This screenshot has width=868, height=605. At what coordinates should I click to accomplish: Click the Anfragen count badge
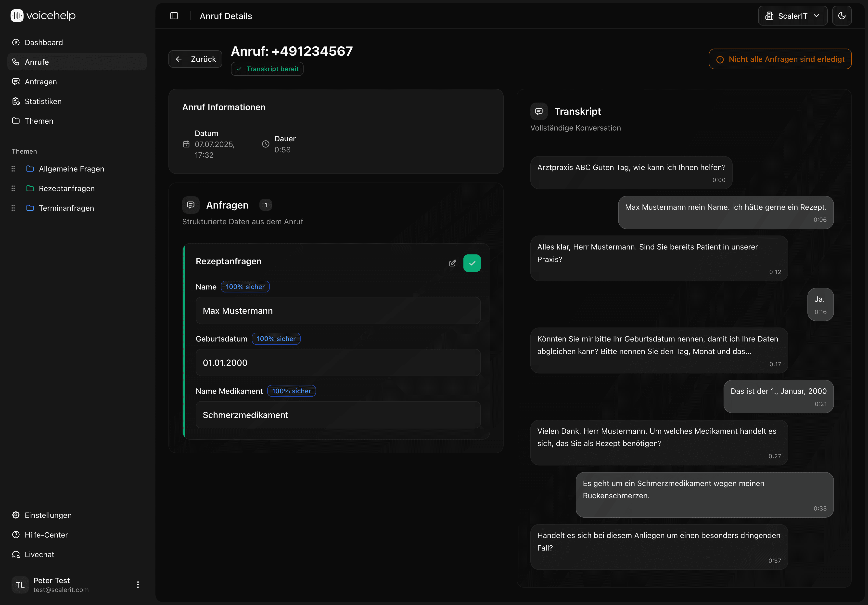click(x=266, y=205)
